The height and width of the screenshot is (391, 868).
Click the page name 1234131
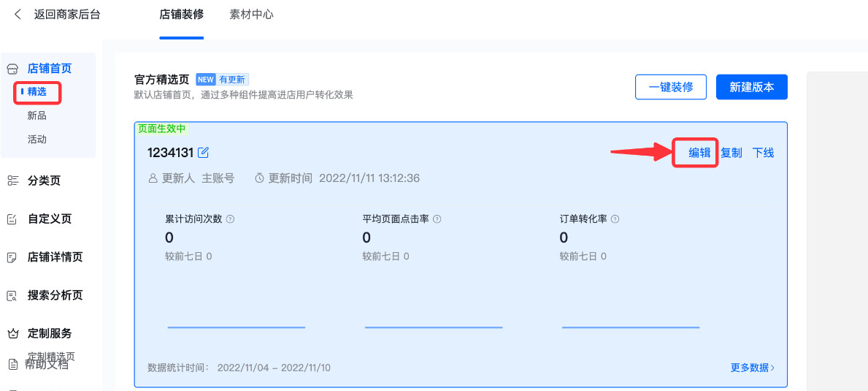(171, 152)
